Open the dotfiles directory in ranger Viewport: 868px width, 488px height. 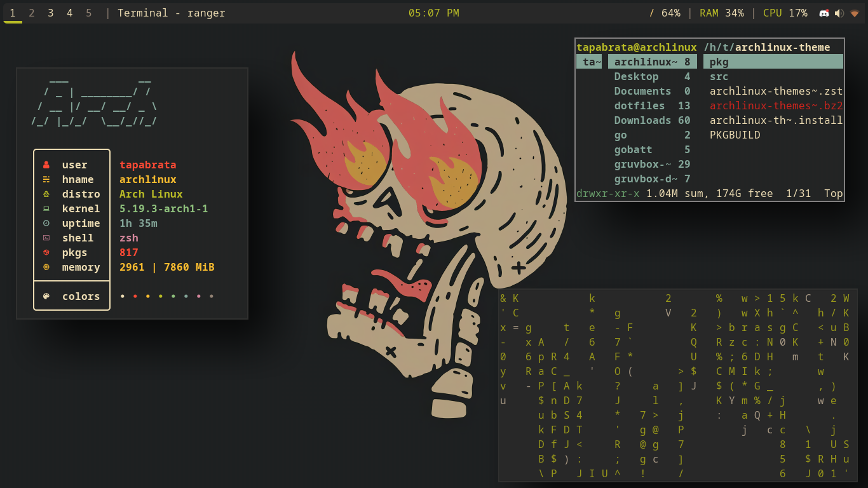639,105
